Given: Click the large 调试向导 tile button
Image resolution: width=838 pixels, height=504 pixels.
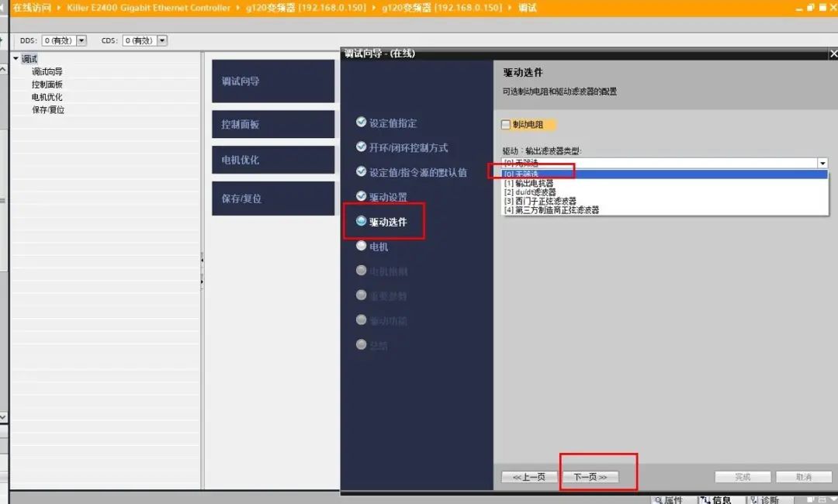Looking at the screenshot, I should click(273, 81).
